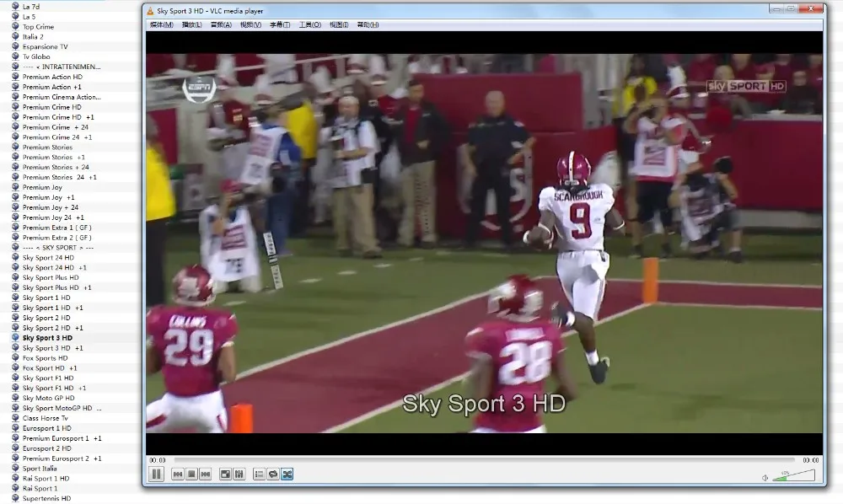Image resolution: width=843 pixels, height=504 pixels.
Task: Select 'Sky Sport F1 HD' channel
Action: click(x=48, y=378)
